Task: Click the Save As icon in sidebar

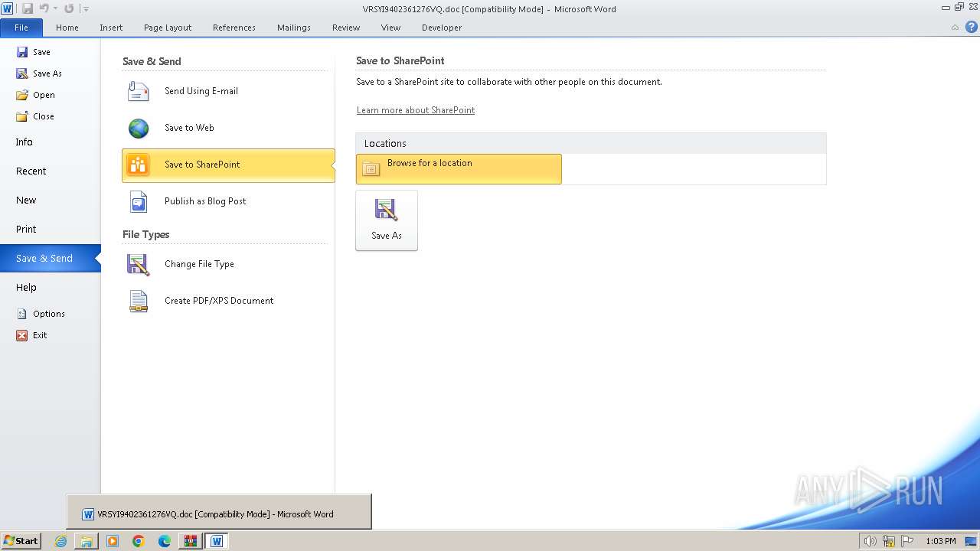Action: [22, 73]
